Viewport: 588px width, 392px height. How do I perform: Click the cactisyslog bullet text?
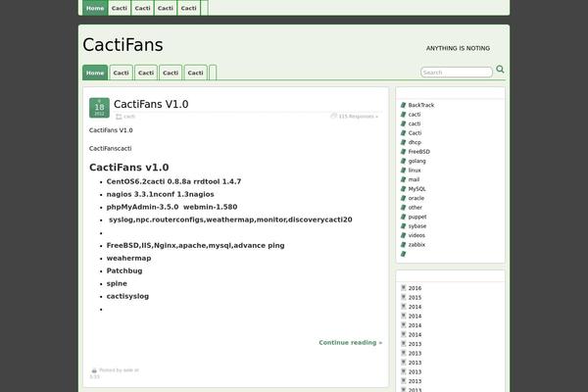click(127, 296)
